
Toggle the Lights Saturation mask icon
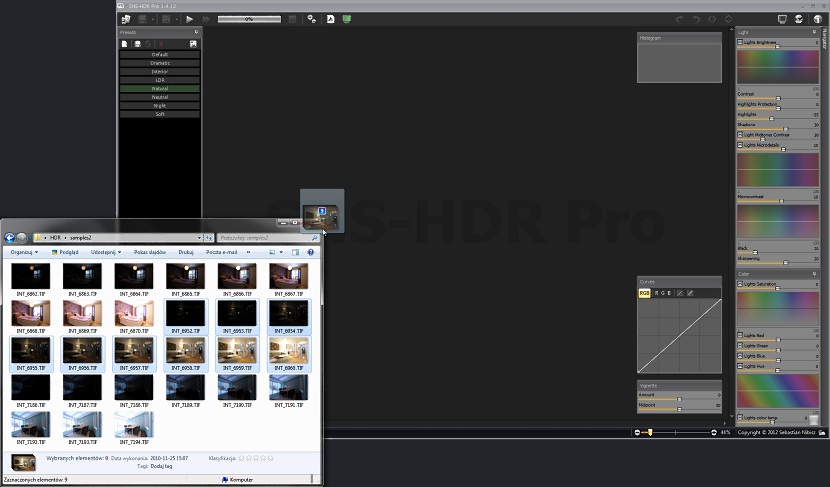[740, 284]
